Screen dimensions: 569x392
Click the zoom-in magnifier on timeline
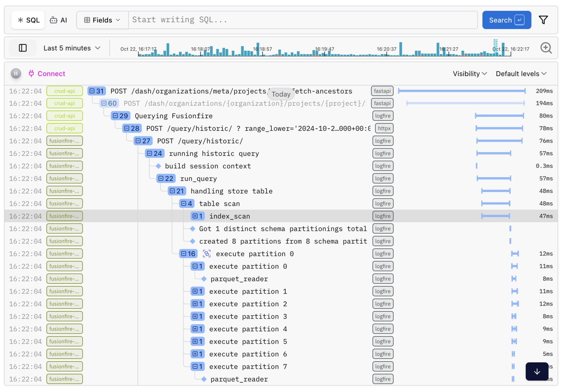[546, 48]
